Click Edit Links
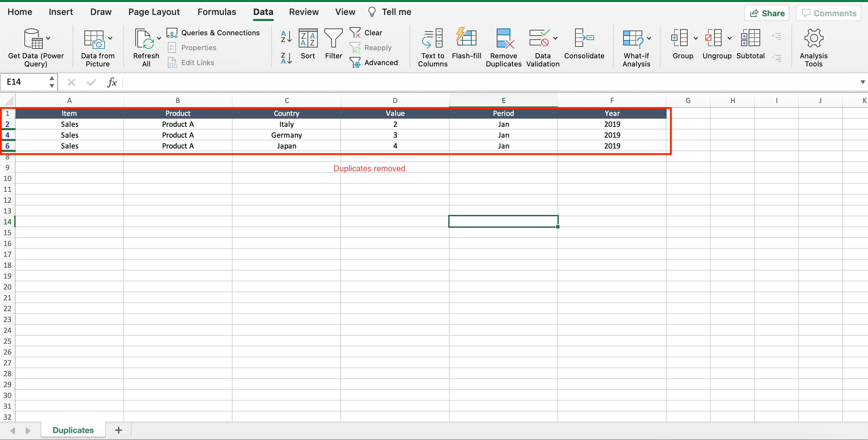Viewport: 868px width, 440px height. pyautogui.click(x=198, y=62)
